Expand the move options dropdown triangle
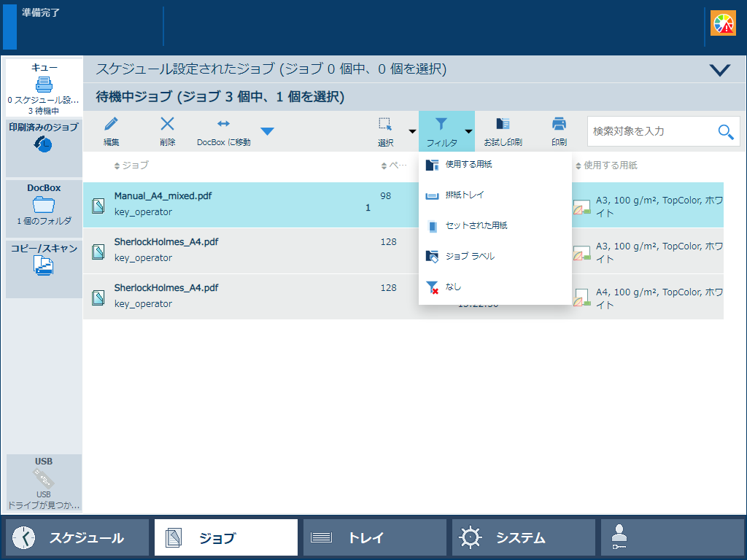Image resolution: width=747 pixels, height=560 pixels. 267,131
